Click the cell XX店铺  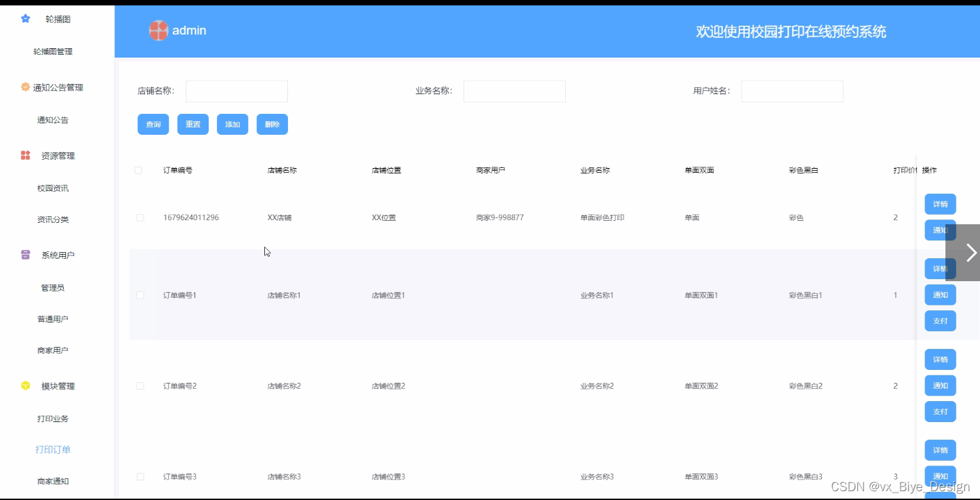click(x=279, y=217)
